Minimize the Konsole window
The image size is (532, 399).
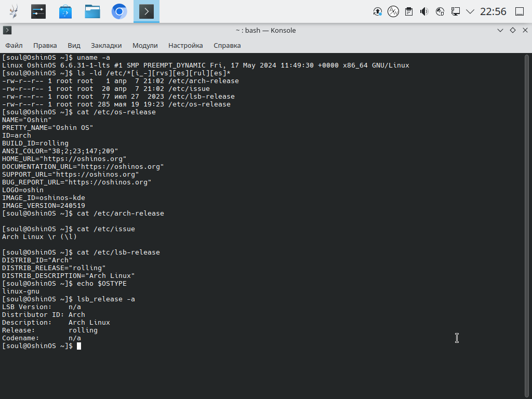(500, 30)
